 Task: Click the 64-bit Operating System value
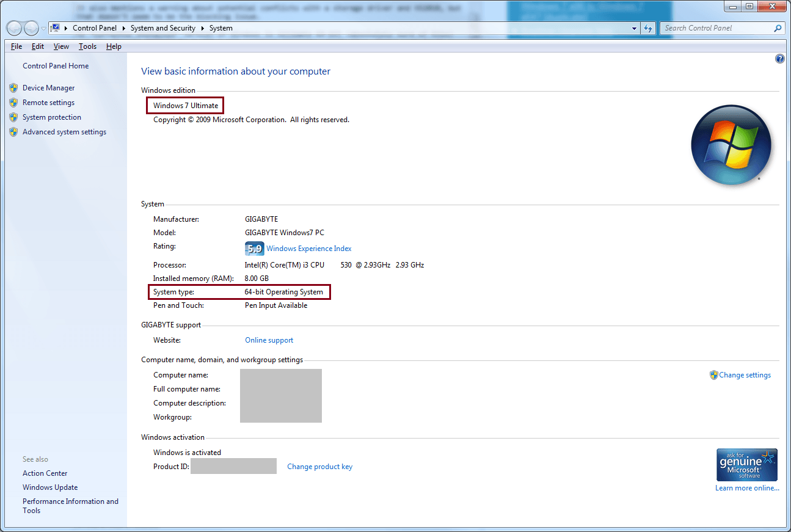[x=284, y=292]
